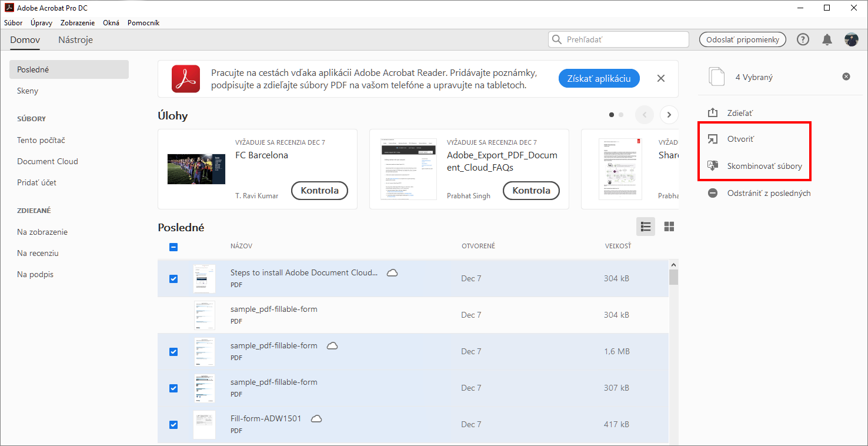
Task: Switch to the Nástroje tab
Action: (75, 40)
